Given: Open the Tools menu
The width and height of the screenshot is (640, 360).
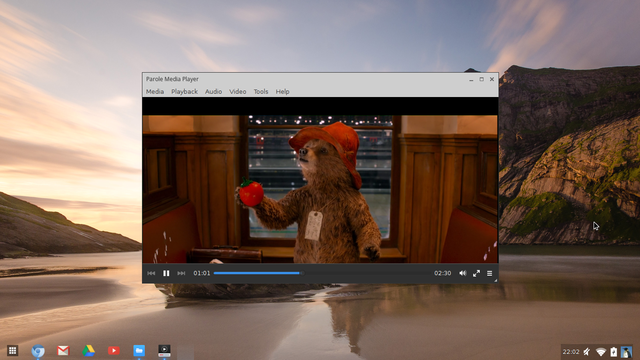Looking at the screenshot, I should point(261,91).
